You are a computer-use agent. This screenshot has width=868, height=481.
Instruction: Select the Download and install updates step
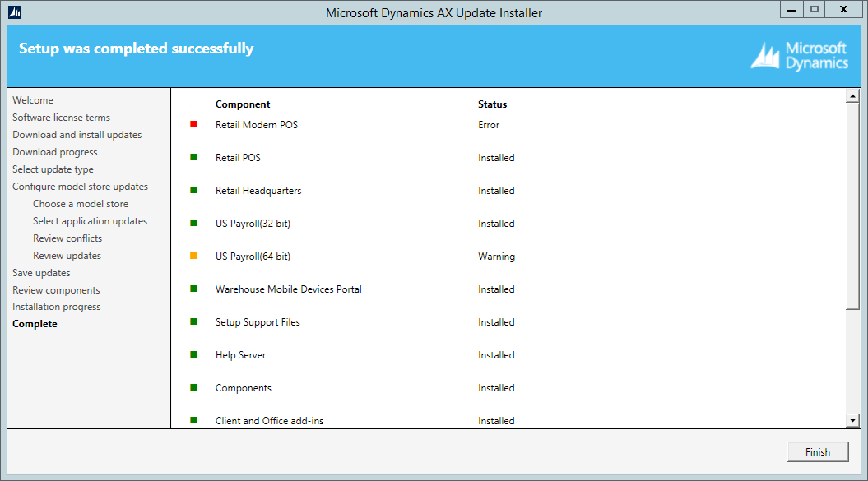(77, 135)
